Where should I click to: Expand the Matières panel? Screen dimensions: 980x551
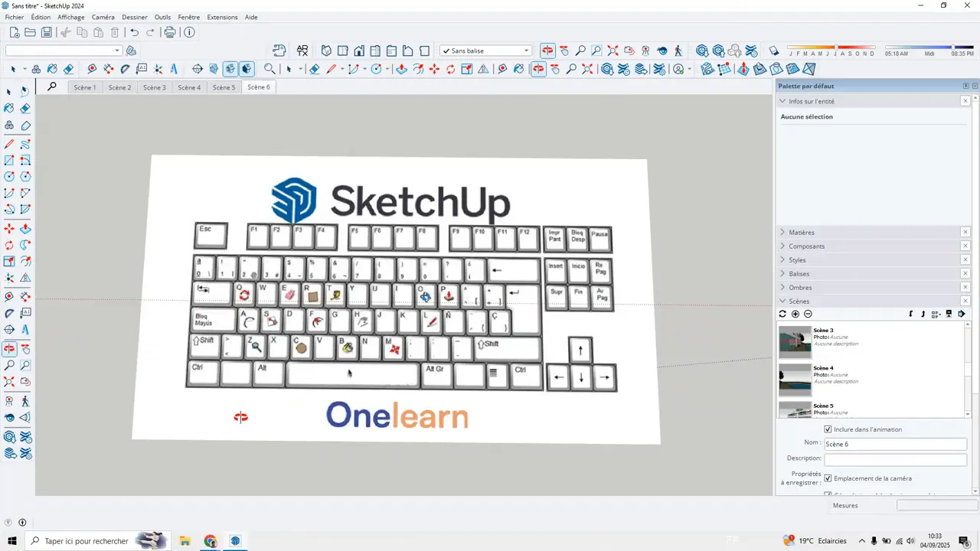(782, 232)
